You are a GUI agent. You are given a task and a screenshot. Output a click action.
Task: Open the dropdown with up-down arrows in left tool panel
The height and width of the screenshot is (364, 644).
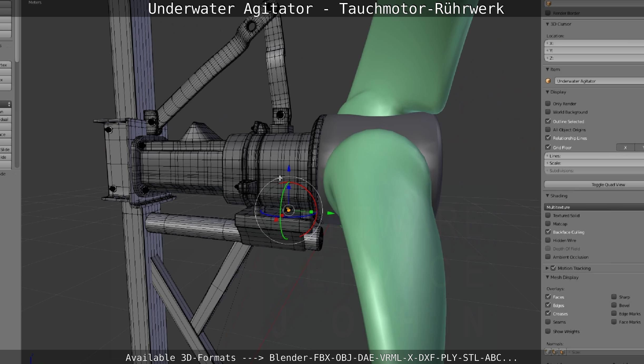click(x=6, y=104)
